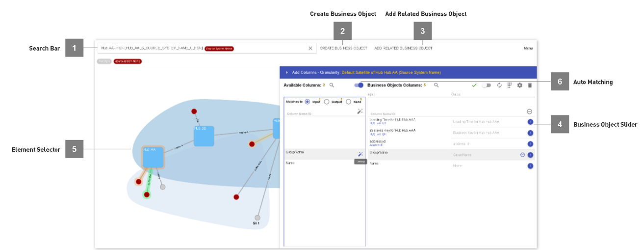Click the delete trash icon
The image size is (644, 250).
point(530,85)
